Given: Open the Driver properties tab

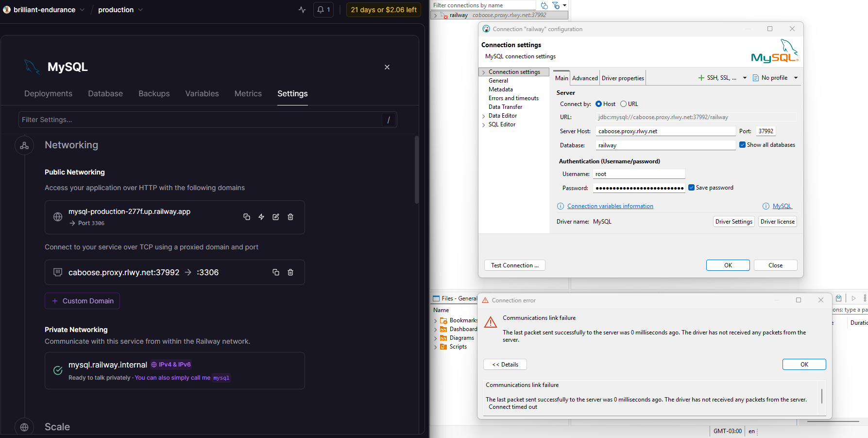Looking at the screenshot, I should click(x=623, y=78).
